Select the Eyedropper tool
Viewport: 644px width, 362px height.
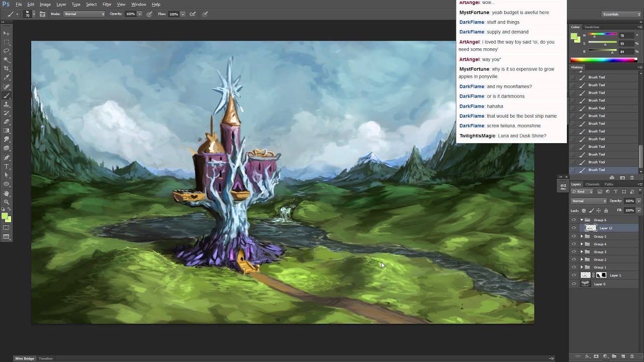(x=7, y=77)
